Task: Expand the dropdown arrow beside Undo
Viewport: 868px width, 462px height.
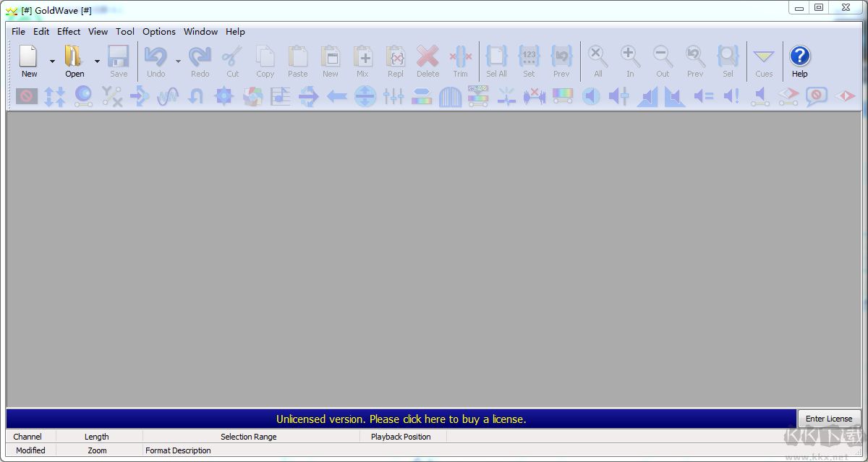Action: coord(178,61)
